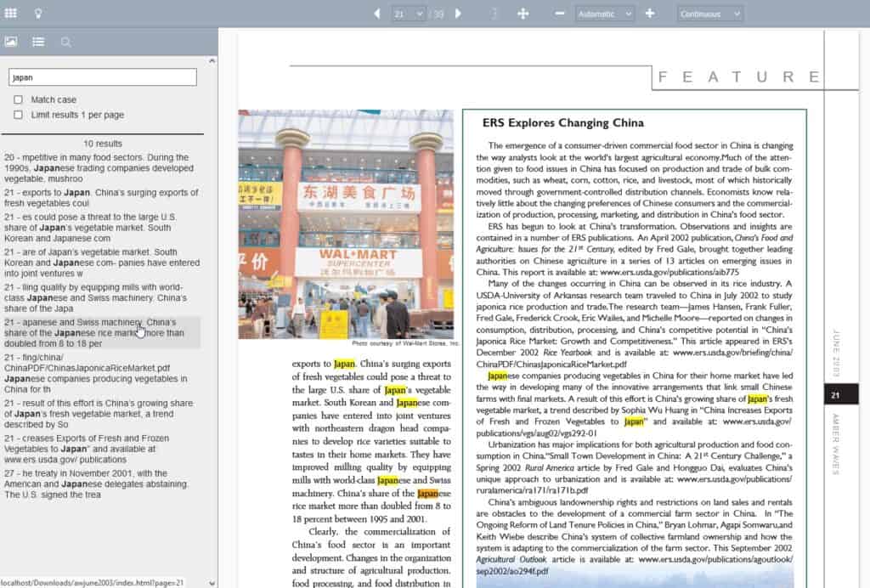Click the Wal-Mart Supercenter photo
This screenshot has width=870, height=588.
click(346, 224)
